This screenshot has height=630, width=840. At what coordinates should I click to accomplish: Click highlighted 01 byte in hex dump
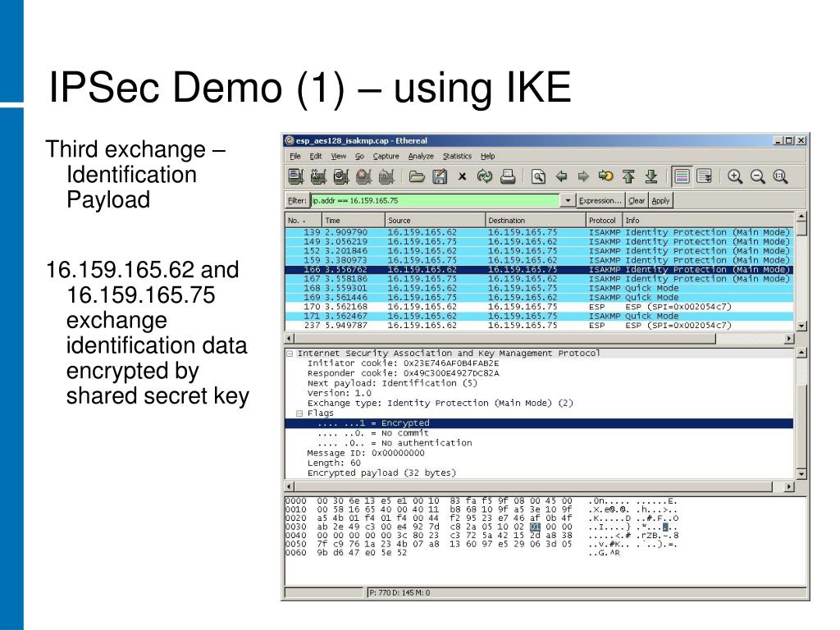pyautogui.click(x=535, y=527)
